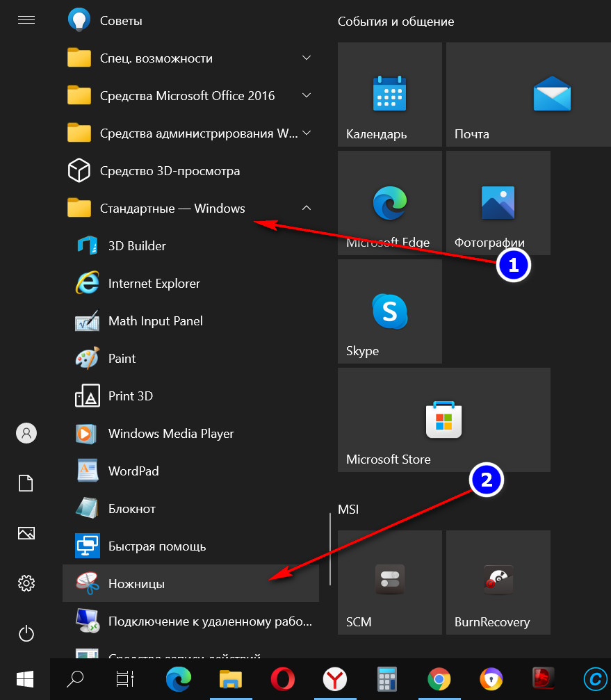The width and height of the screenshot is (611, 700).
Task: Open the Календарь tile
Action: (390, 95)
